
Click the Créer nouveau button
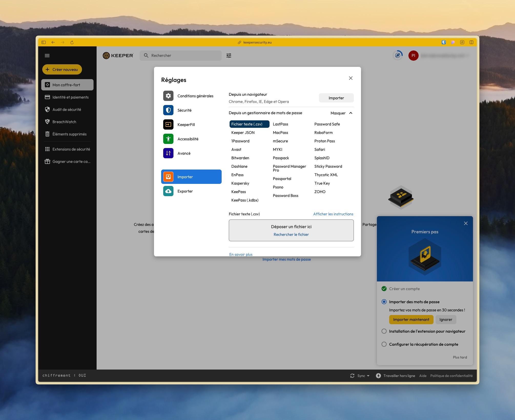[62, 69]
